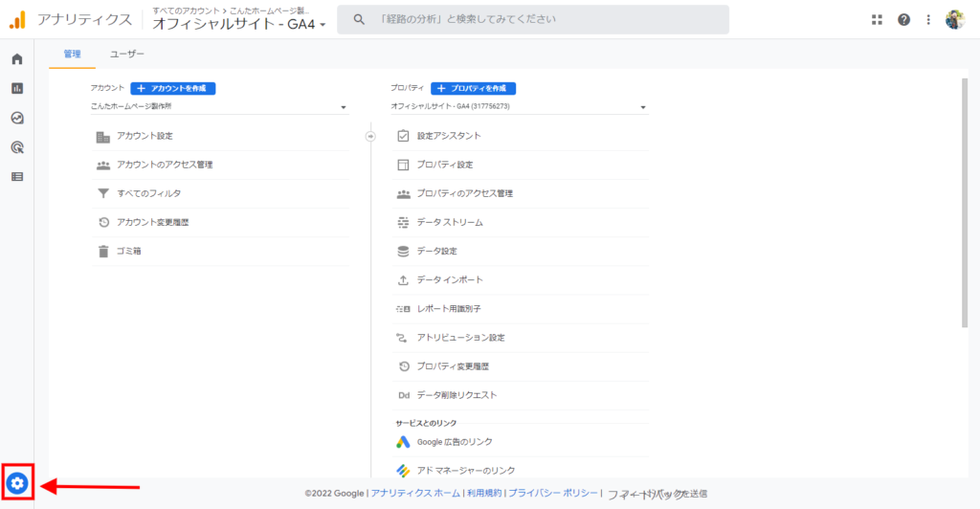Click the attribution path icon
The image size is (980, 509).
402,338
